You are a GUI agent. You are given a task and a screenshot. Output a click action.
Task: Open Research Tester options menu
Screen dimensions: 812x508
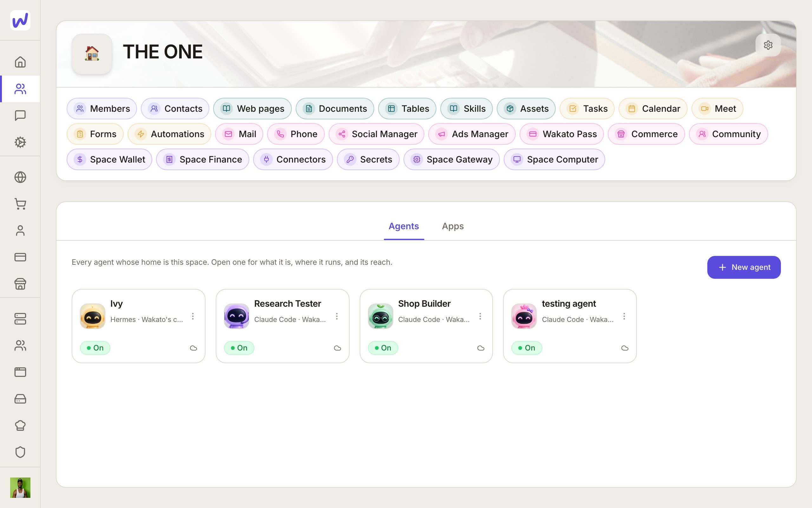coord(337,316)
